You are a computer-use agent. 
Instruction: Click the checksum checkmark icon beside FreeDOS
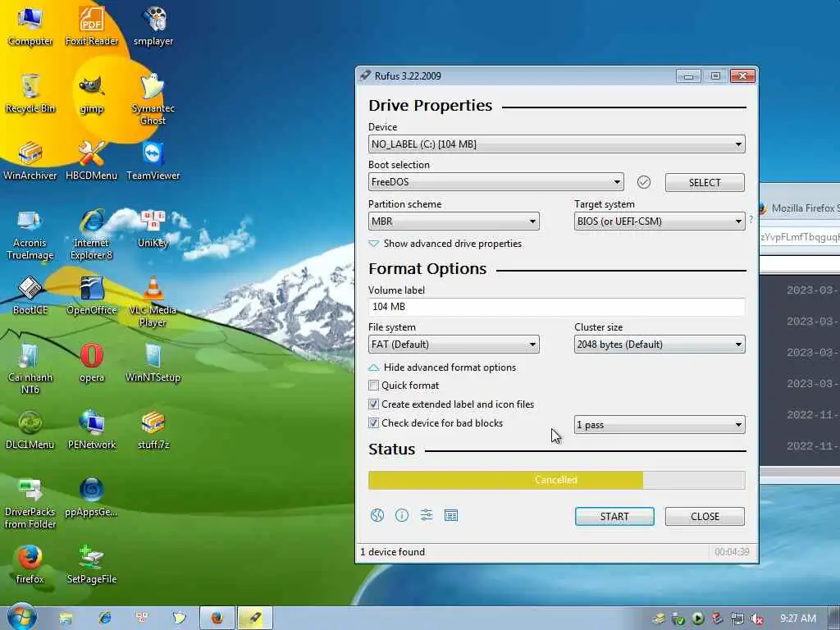point(644,182)
